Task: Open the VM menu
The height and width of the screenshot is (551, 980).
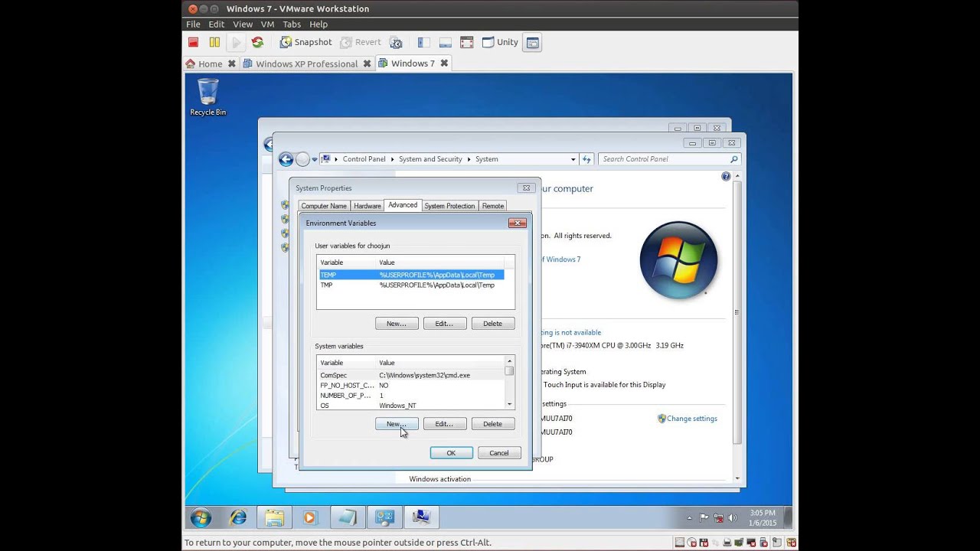Action: (x=267, y=24)
